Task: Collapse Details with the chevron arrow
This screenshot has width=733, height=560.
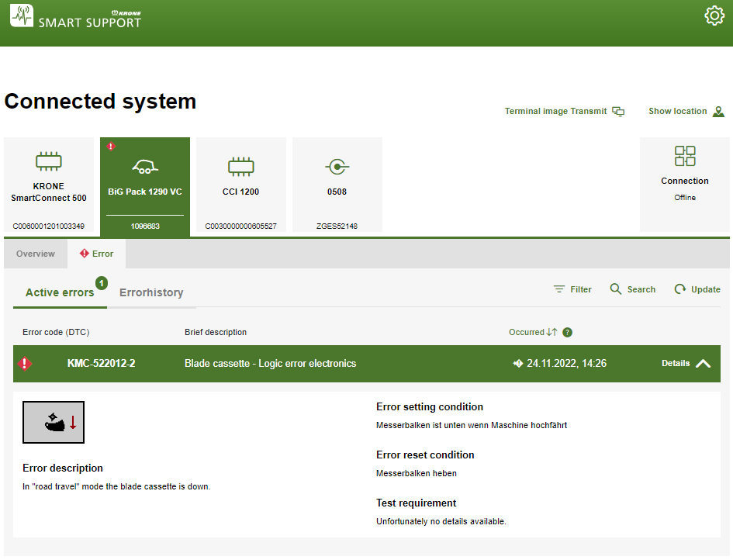Action: pos(703,364)
